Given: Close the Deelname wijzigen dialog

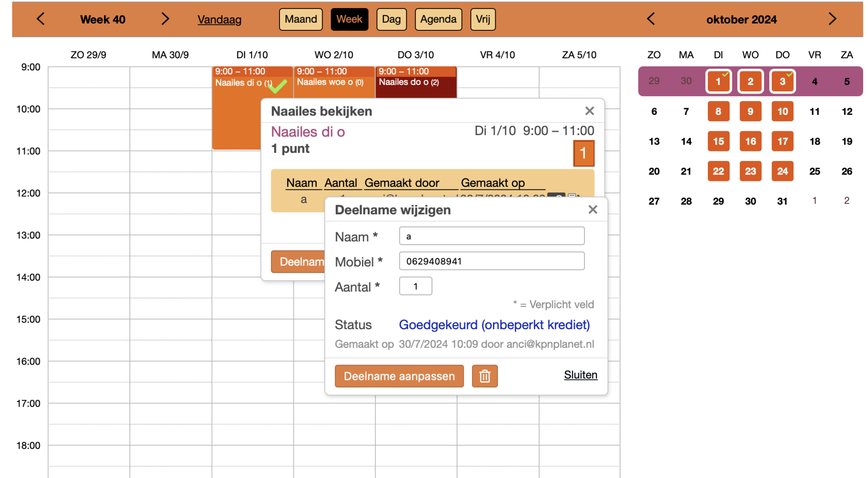Looking at the screenshot, I should point(593,210).
